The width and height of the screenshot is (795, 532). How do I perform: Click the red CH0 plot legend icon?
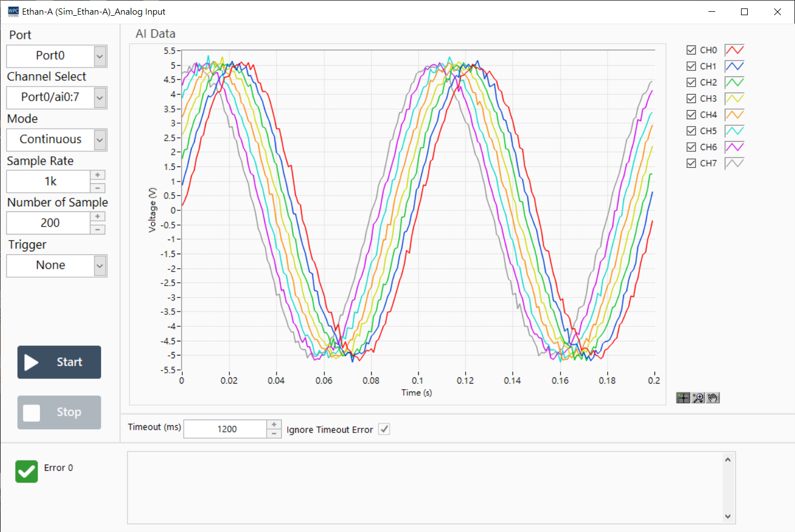coord(734,49)
